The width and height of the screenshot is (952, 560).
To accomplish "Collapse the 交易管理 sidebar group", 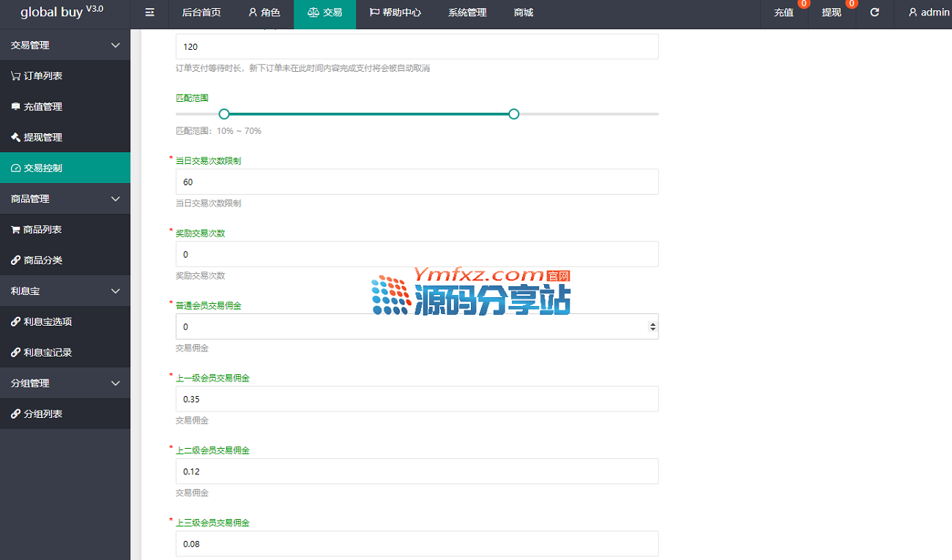I will 115,45.
